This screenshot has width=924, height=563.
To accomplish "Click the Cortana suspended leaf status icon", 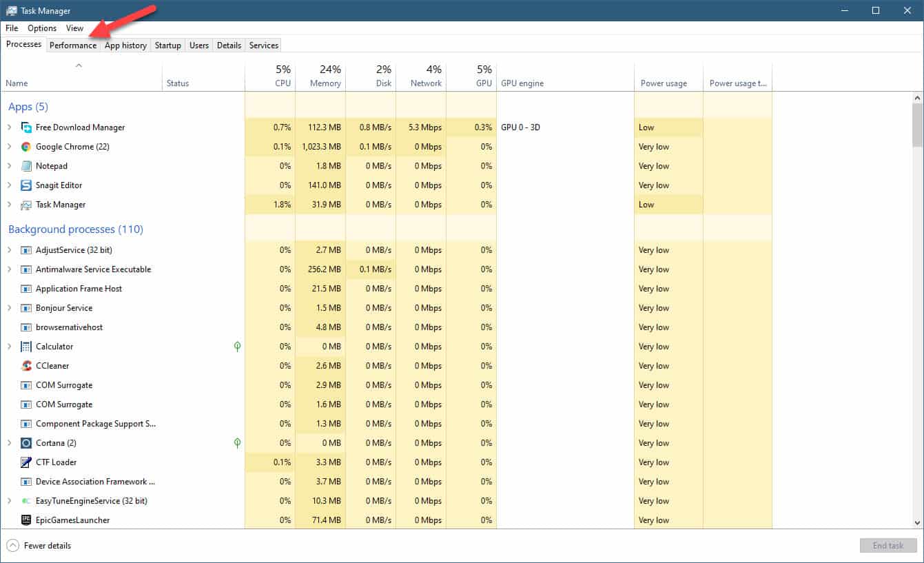I will [x=238, y=443].
